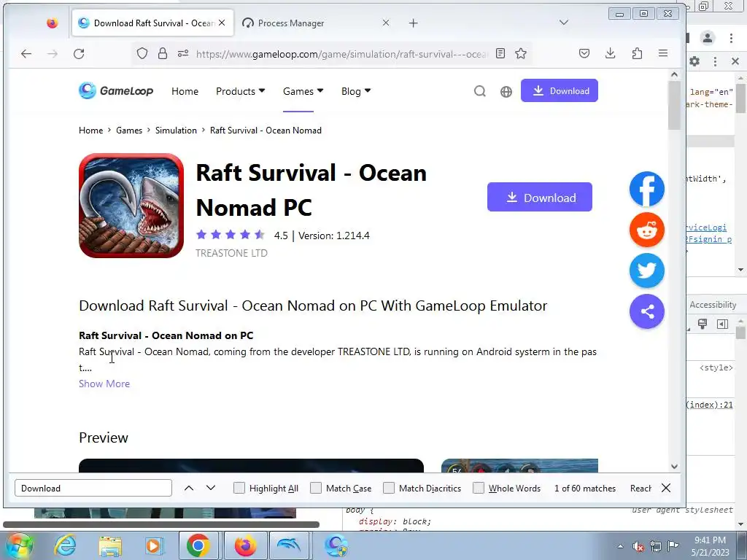Share on Reddit
This screenshot has height=560, width=747.
646,230
